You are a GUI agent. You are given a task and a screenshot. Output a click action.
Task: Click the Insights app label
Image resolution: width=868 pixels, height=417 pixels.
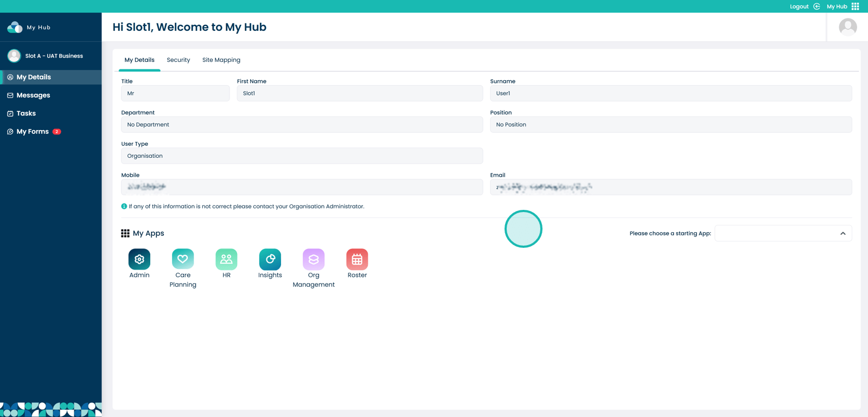[270, 275]
